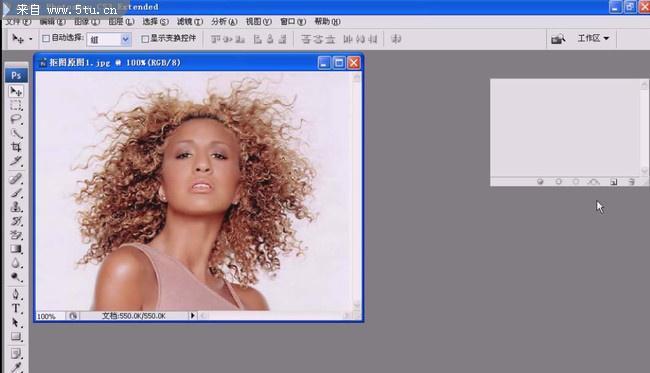Select the Path Selection tool
The height and width of the screenshot is (373, 650).
(x=16, y=323)
